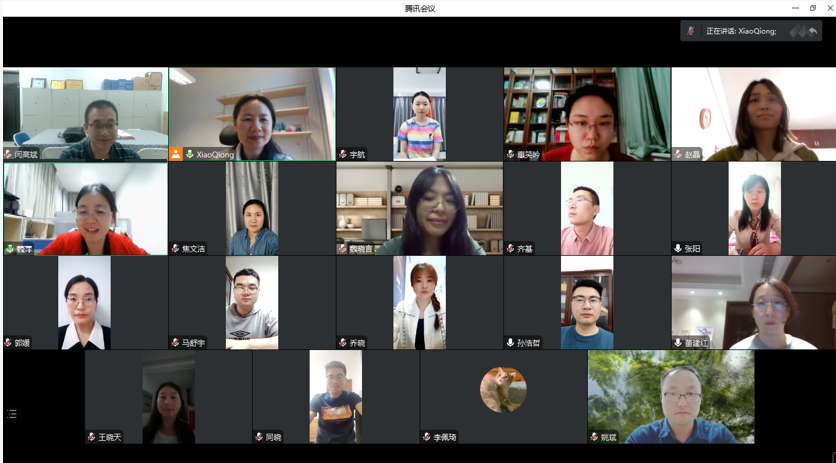Click the muted mic icon beside 焦文洁
Image resolution: width=836 pixels, height=463 pixels.
tap(175, 248)
